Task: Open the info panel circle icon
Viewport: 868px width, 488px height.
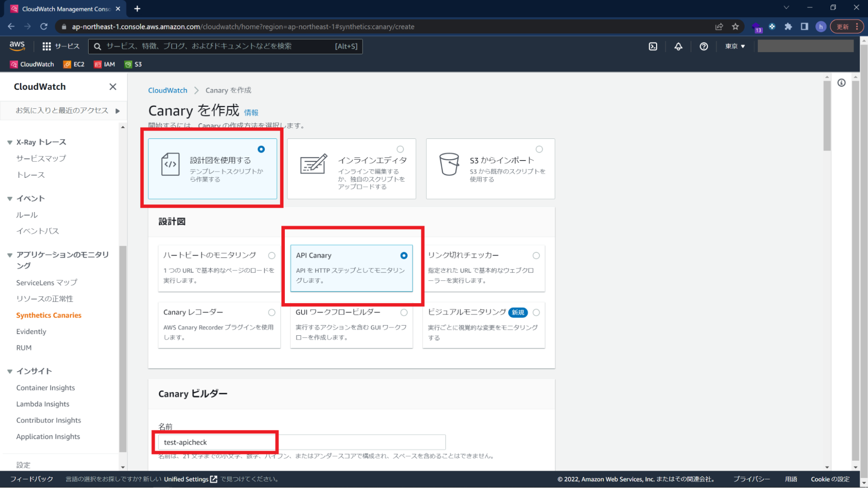Action: (x=842, y=83)
